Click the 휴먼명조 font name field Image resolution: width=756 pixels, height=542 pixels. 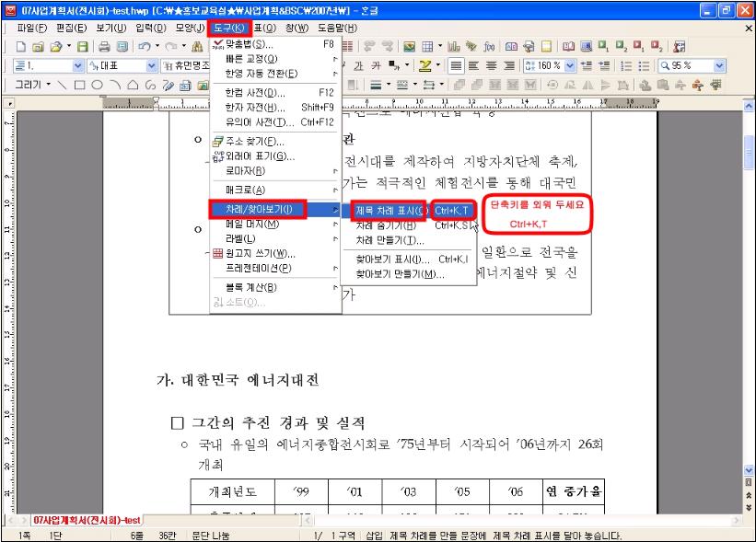coord(186,65)
